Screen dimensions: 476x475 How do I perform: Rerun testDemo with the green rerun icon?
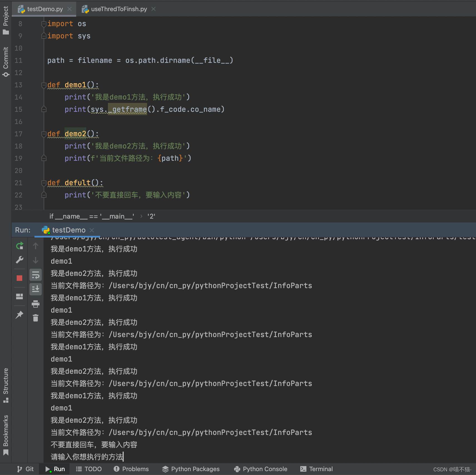(19, 246)
